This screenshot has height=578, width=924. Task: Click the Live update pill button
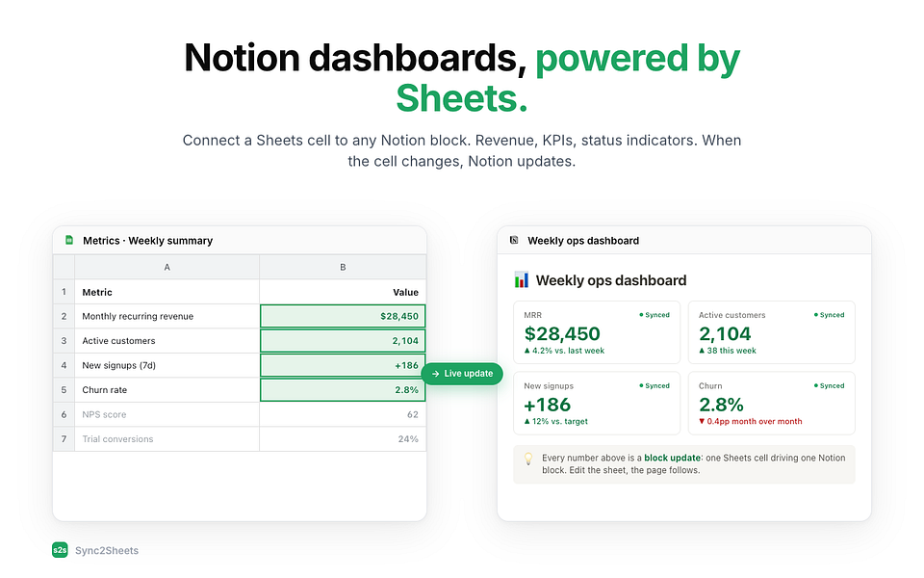pos(462,374)
